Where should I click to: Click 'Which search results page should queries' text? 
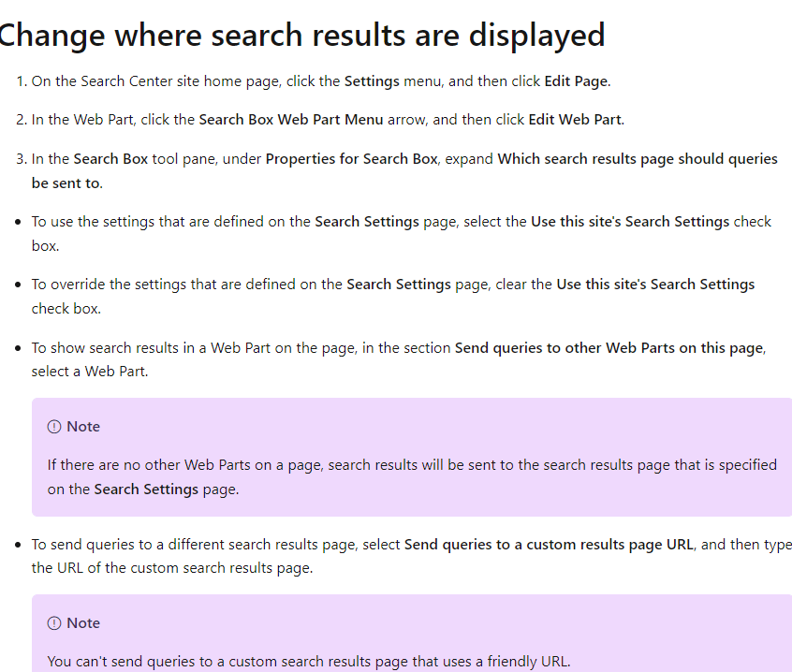point(638,159)
